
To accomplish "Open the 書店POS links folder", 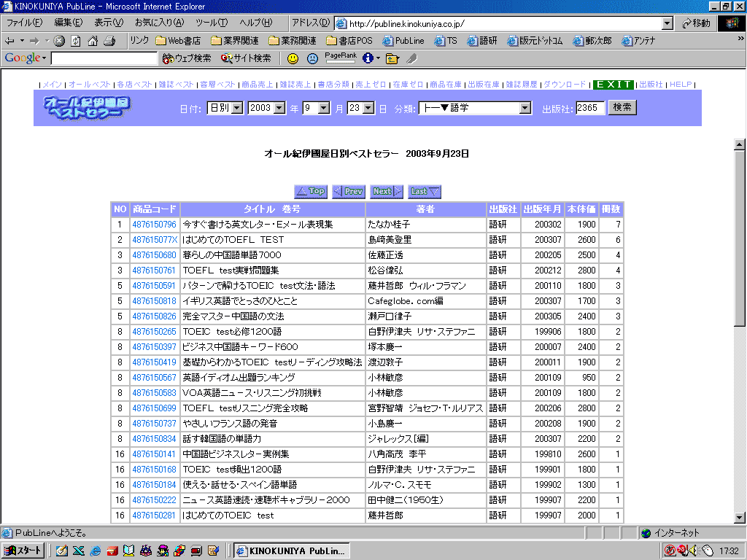I will [x=349, y=41].
